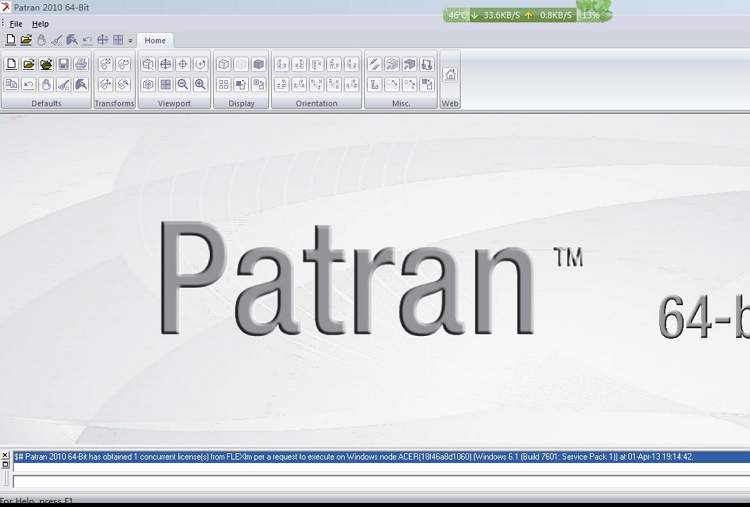750x507 pixels.
Task: Open the Help menu
Action: pyautogui.click(x=40, y=24)
